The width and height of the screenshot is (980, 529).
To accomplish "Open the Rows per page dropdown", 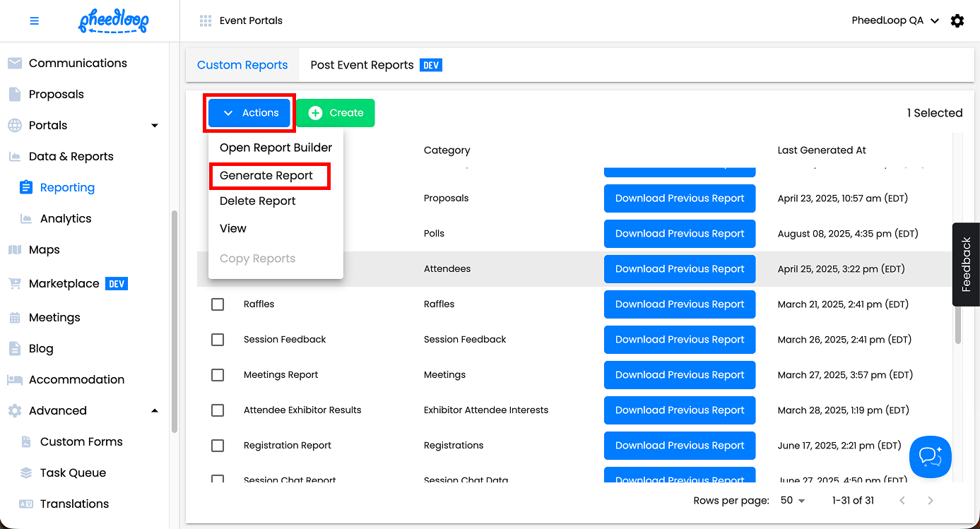I will click(793, 501).
